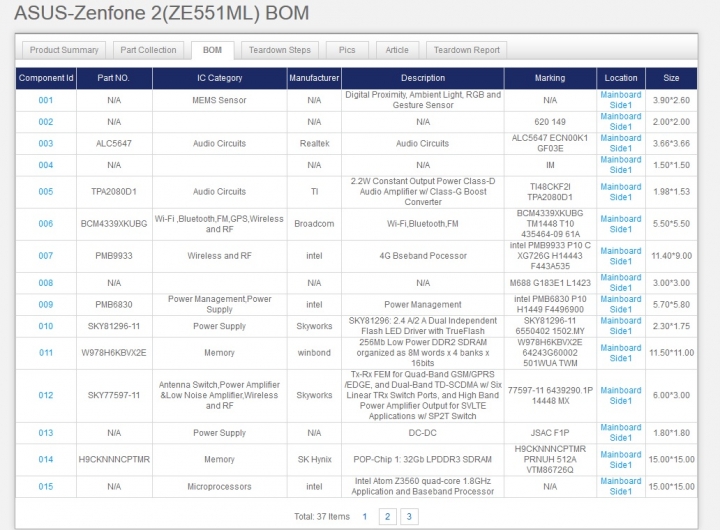
Task: Click manufacturer Broadcom cell
Action: (315, 224)
